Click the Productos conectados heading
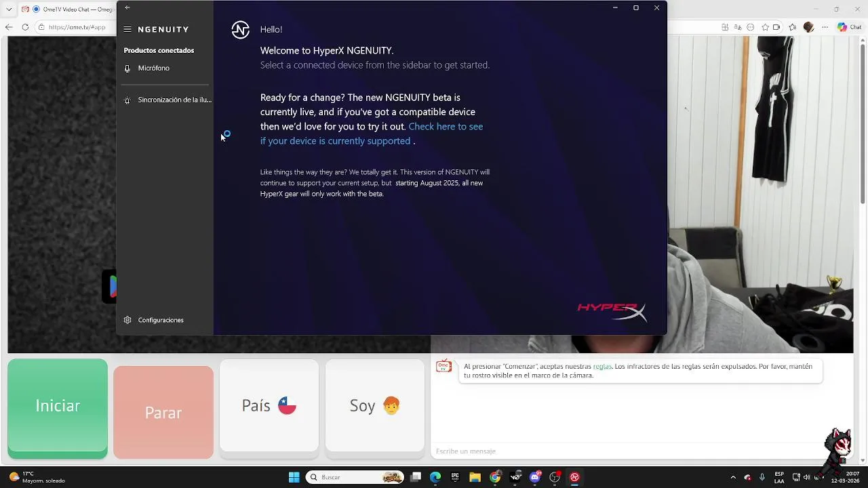 click(x=159, y=50)
